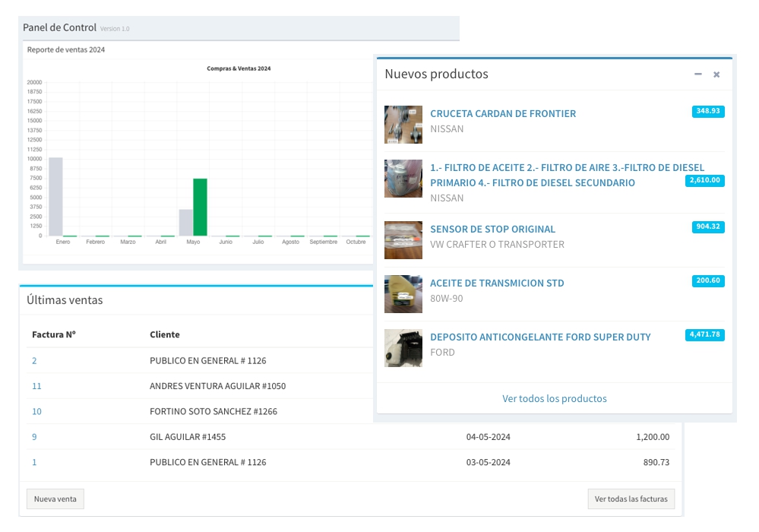759x532 pixels.
Task: Open the ACEITE DE TRANSMICION STD image
Action: pos(403,294)
